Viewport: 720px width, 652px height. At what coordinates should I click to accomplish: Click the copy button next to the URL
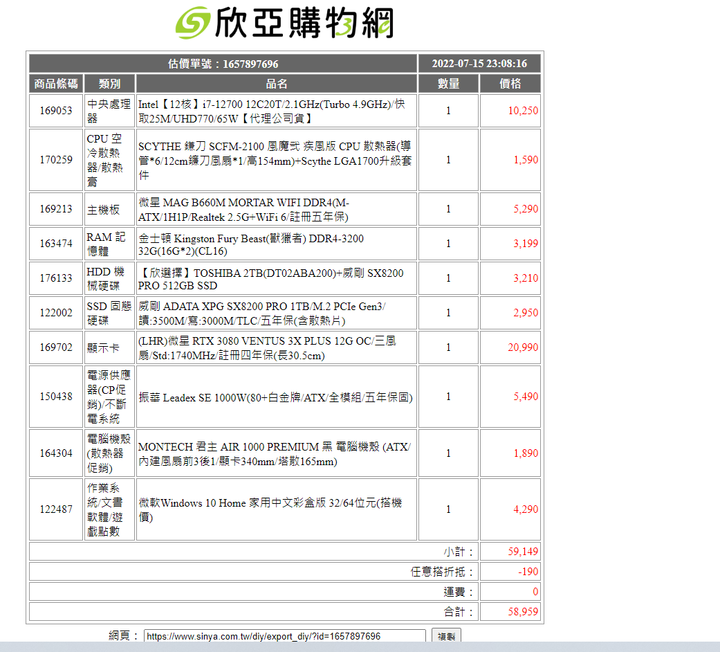[446, 636]
